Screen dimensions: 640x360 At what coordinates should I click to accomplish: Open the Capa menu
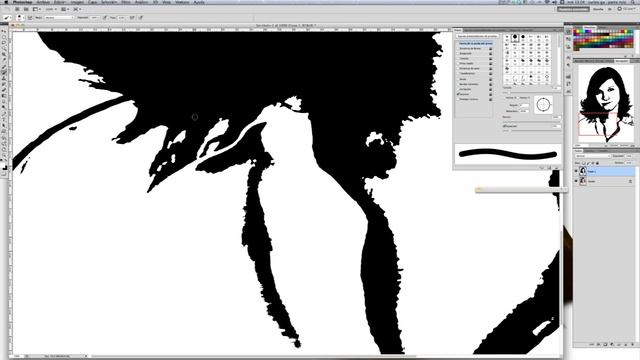[x=93, y=2]
